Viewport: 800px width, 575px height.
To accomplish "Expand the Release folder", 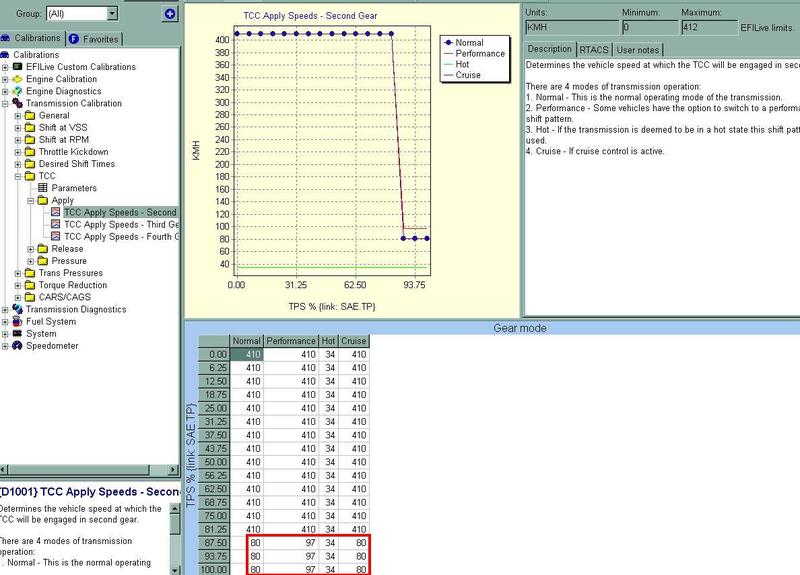I will click(31, 249).
